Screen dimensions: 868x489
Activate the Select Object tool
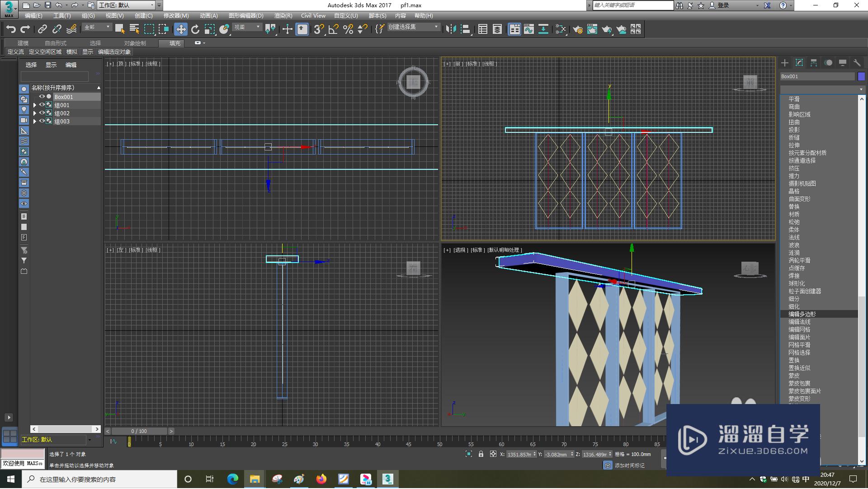(x=120, y=29)
